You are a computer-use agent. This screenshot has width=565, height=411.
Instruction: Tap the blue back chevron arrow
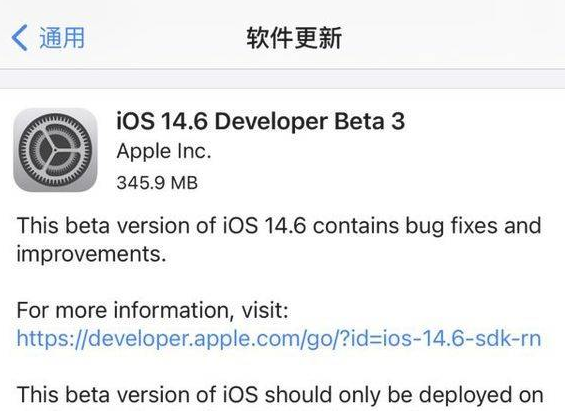(x=19, y=37)
